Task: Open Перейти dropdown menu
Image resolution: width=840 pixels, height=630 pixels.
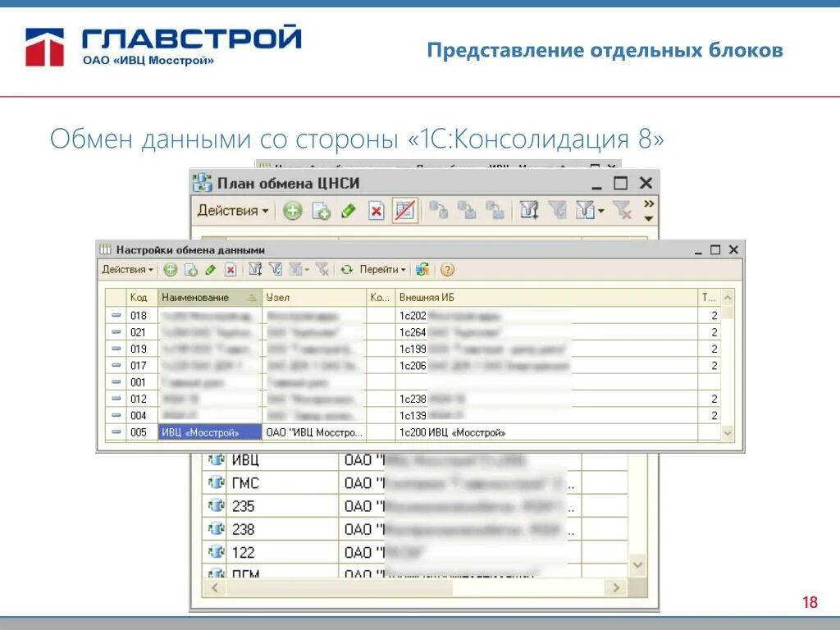Action: [x=382, y=269]
